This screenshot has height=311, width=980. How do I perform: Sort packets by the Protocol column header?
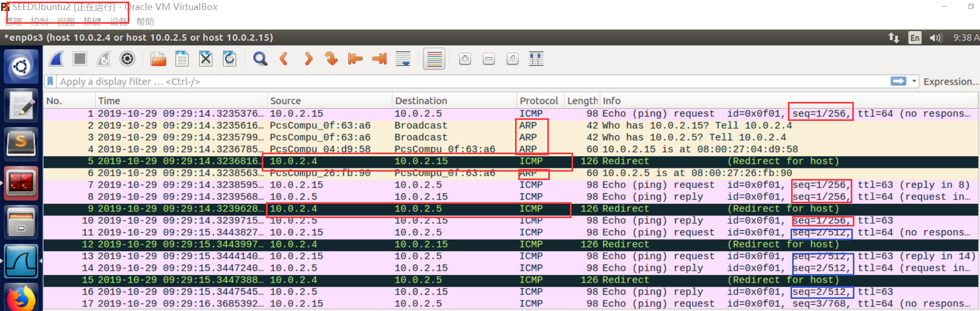coord(538,100)
